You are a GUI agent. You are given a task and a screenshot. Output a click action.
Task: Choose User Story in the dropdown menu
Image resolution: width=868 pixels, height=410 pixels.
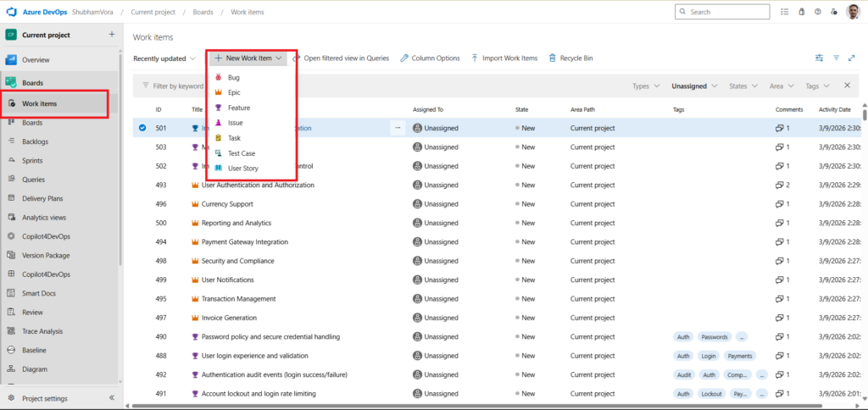pyautogui.click(x=242, y=168)
